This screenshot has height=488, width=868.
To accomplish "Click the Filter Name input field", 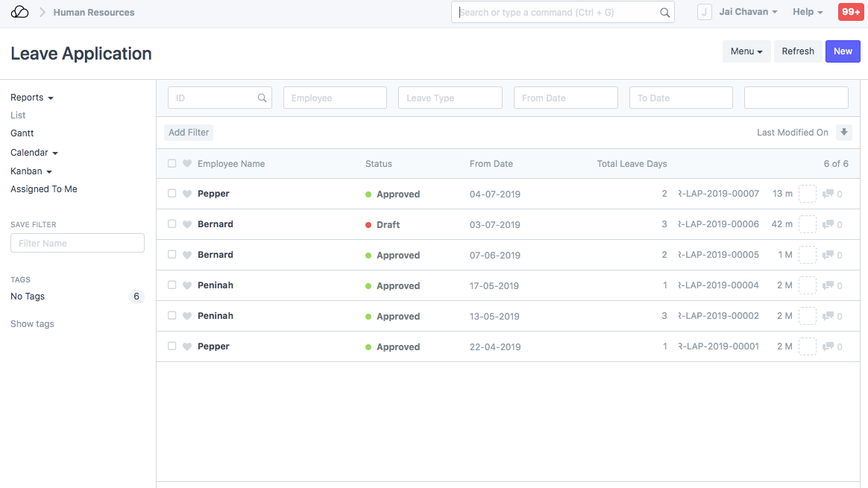I will tap(78, 244).
